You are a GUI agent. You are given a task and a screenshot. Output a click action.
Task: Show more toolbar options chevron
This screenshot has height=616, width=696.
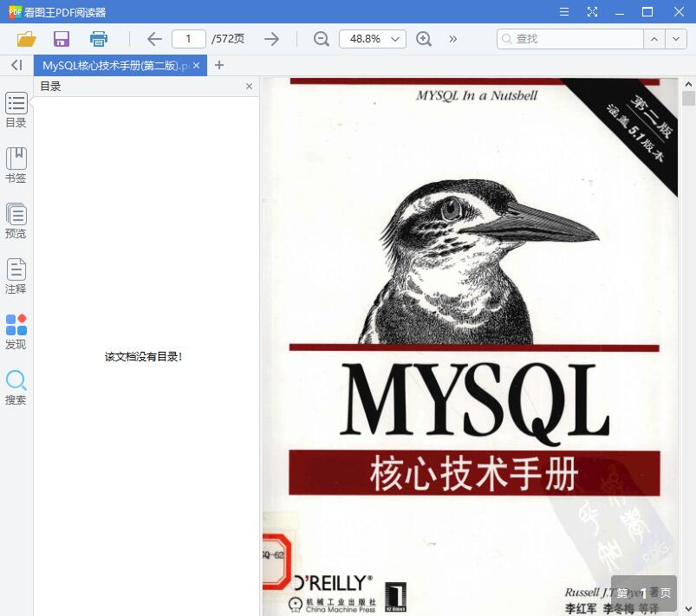452,39
